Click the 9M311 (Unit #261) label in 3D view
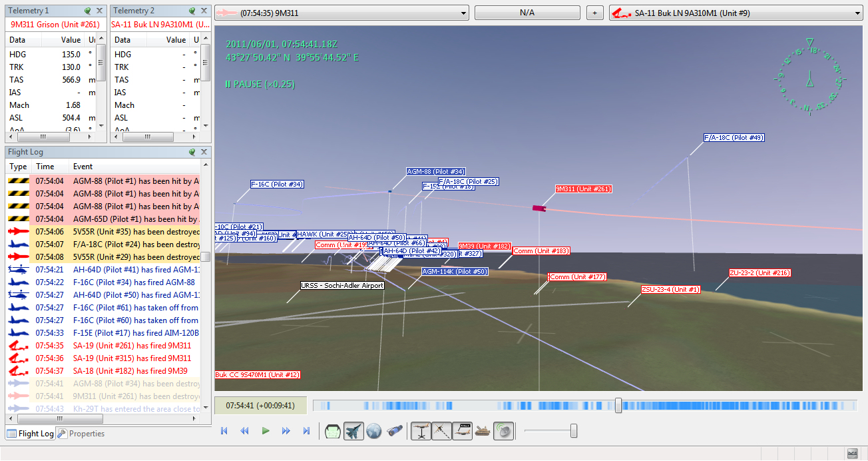868x461 pixels. coord(584,189)
